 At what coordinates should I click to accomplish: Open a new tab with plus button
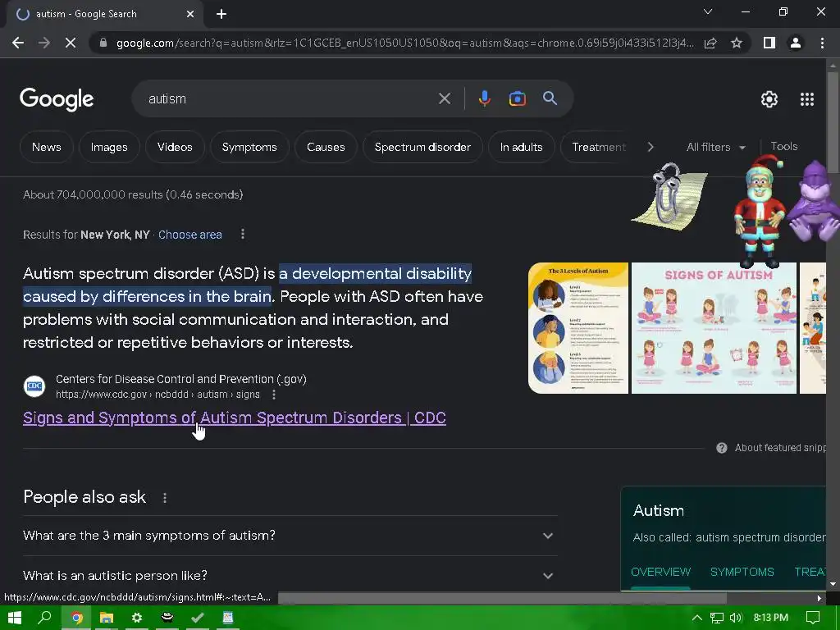pyautogui.click(x=221, y=14)
